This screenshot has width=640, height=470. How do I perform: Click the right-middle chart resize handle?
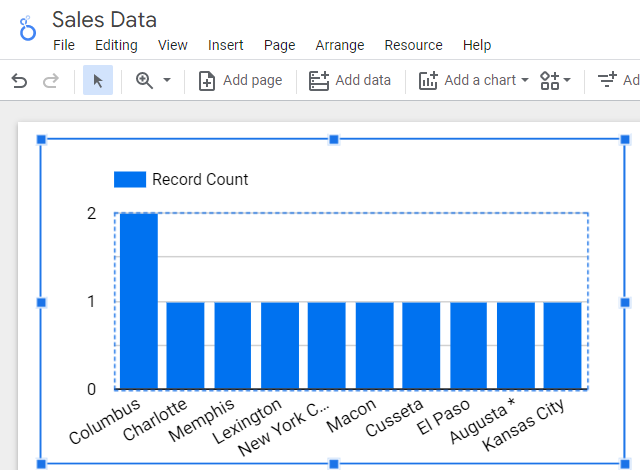point(625,302)
